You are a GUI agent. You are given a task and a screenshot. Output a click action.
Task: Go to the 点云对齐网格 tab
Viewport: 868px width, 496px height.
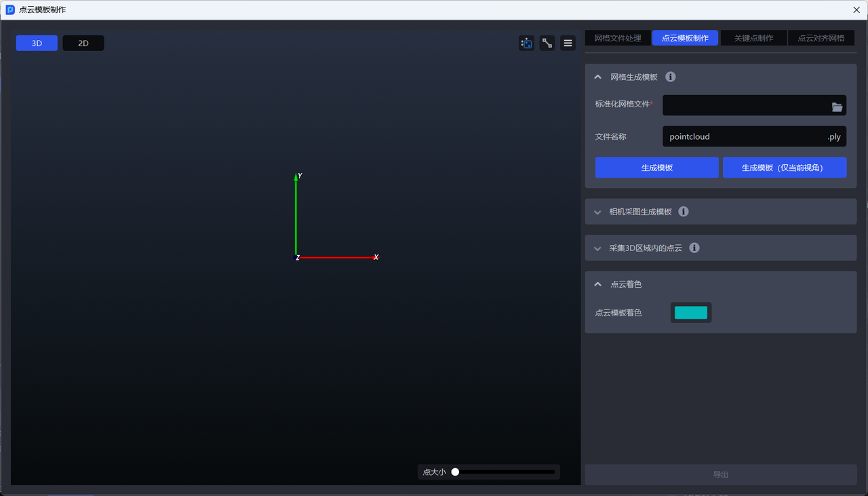pyautogui.click(x=821, y=39)
